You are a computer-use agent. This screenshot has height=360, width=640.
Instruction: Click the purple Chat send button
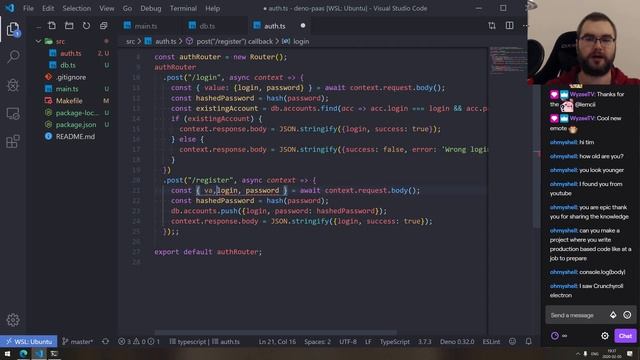[625, 336]
